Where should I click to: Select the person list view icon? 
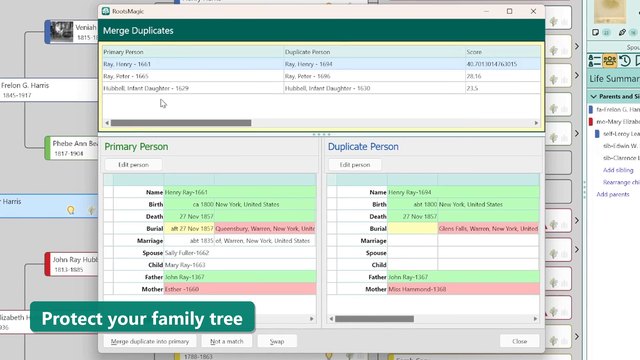pos(594,61)
